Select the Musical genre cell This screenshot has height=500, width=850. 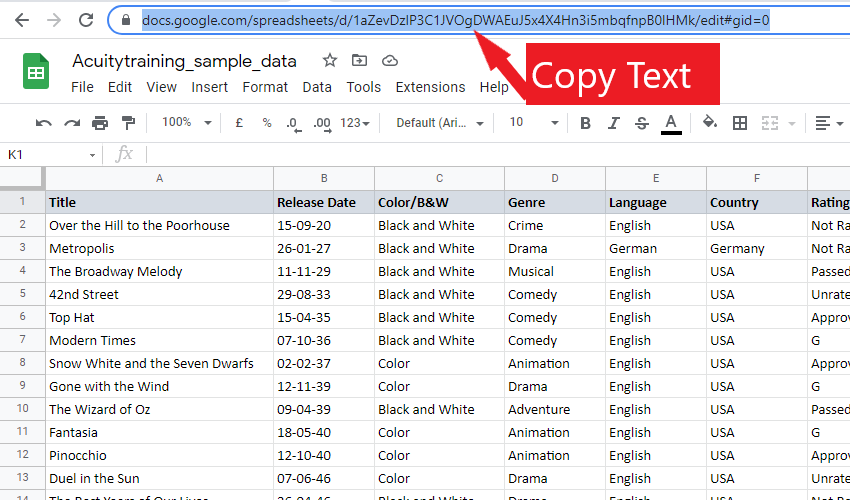coord(555,271)
